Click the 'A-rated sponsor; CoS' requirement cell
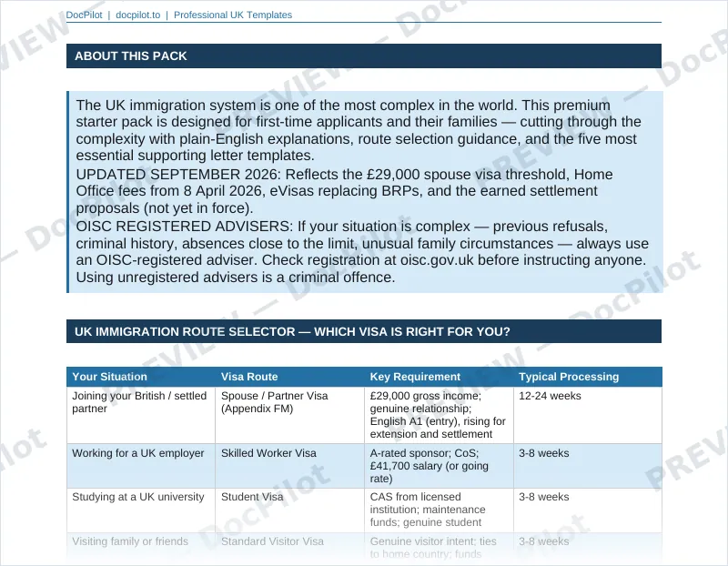 pos(440,466)
